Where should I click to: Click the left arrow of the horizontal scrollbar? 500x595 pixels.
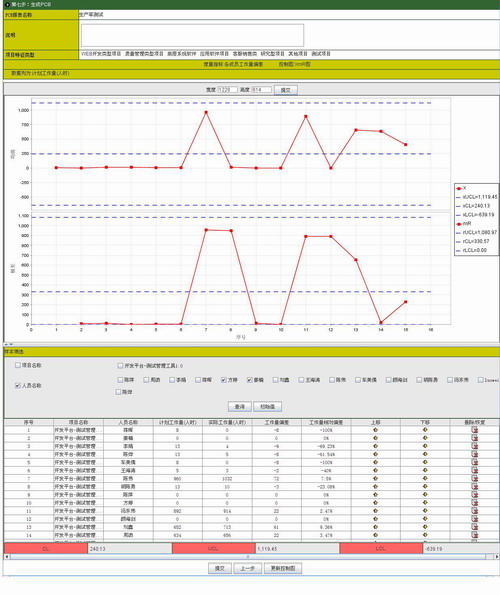(x=6, y=557)
